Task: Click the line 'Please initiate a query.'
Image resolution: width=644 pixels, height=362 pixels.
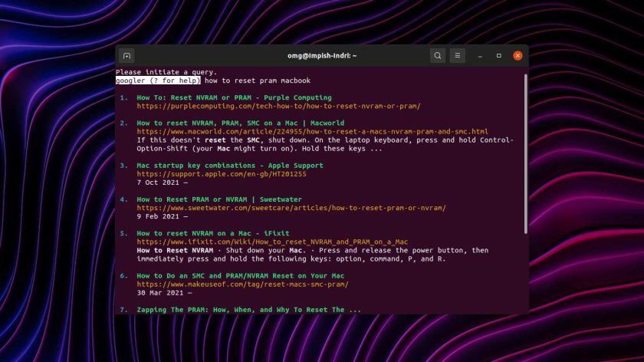Action: pyautogui.click(x=166, y=72)
